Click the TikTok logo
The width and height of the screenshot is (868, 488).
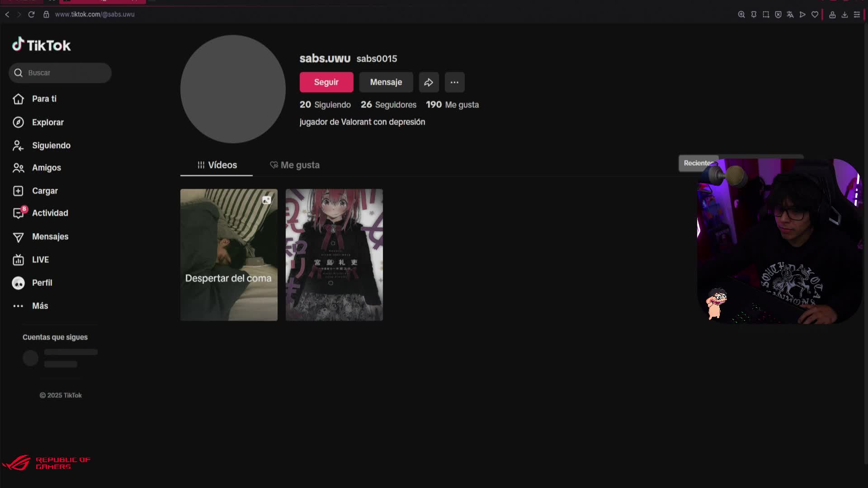click(41, 45)
